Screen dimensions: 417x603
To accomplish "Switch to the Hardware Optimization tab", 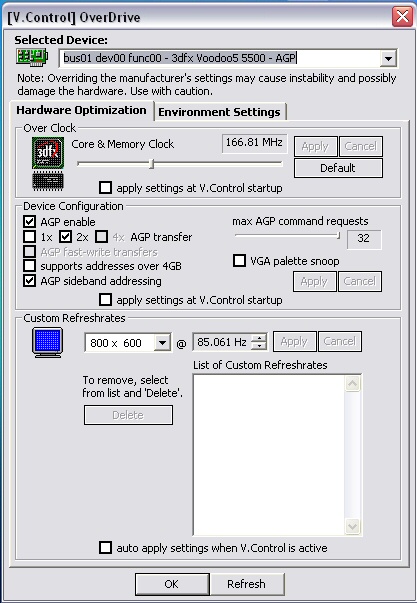I will click(81, 110).
